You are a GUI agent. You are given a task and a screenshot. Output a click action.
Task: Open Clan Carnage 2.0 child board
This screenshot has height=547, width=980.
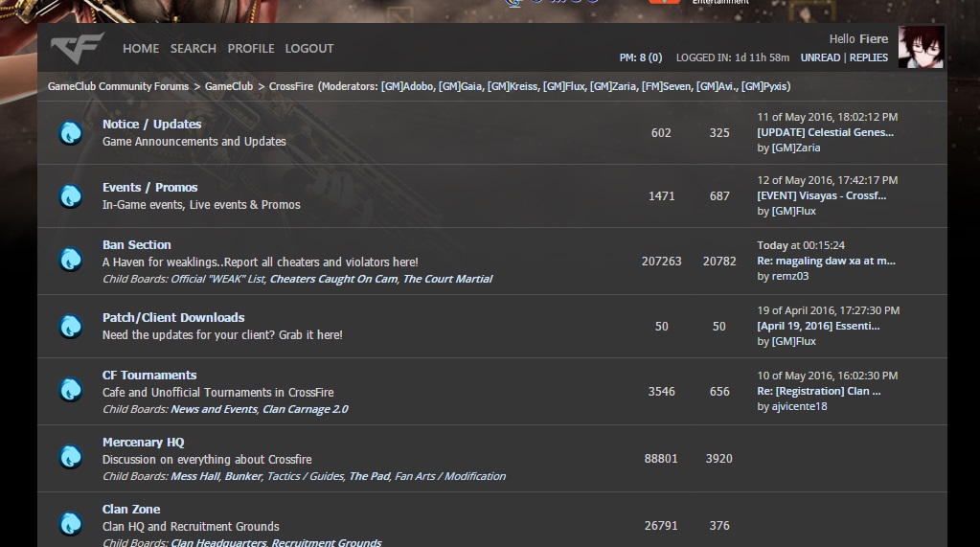306,409
